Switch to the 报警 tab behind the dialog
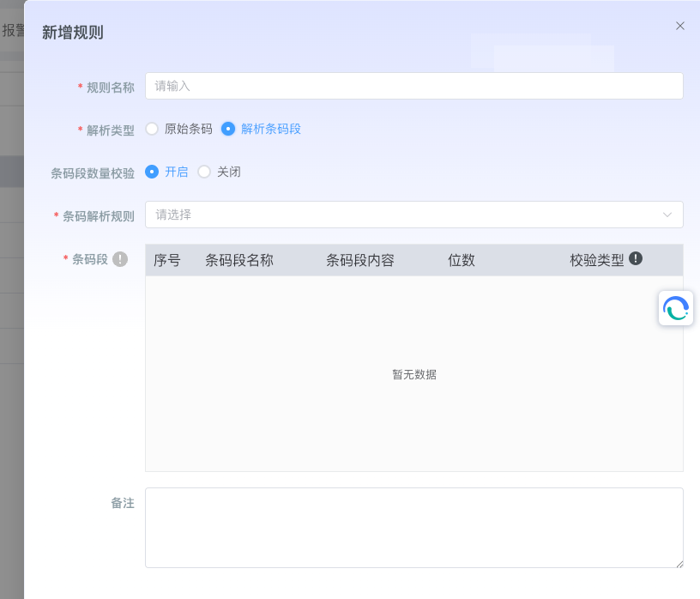700x599 pixels. tap(12, 31)
